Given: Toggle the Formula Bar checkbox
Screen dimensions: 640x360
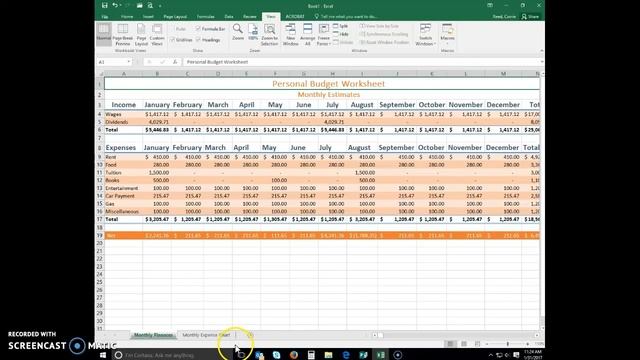Looking at the screenshot, I should tap(210, 29).
